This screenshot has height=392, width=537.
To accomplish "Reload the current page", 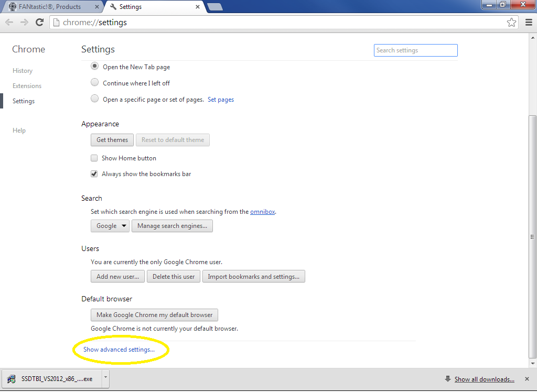I will pyautogui.click(x=40, y=22).
